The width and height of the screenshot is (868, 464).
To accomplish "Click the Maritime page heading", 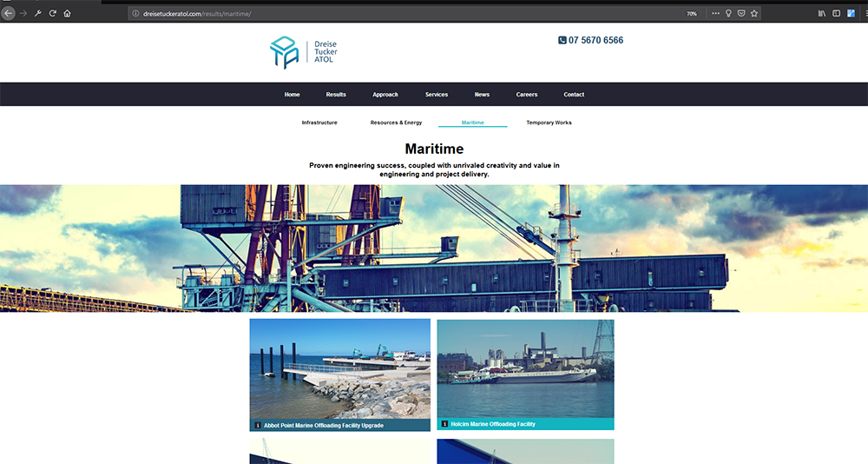I will (434, 149).
